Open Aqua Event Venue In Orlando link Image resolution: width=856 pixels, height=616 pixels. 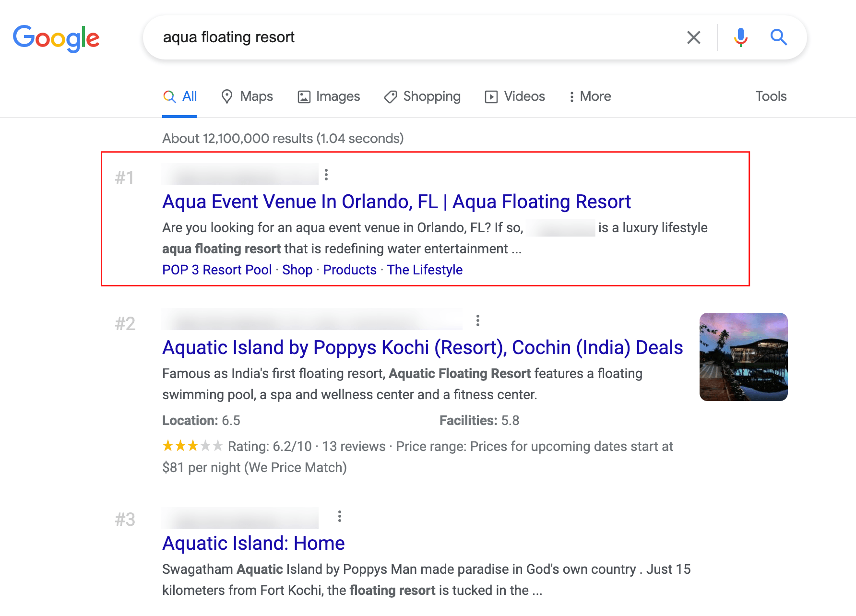396,202
